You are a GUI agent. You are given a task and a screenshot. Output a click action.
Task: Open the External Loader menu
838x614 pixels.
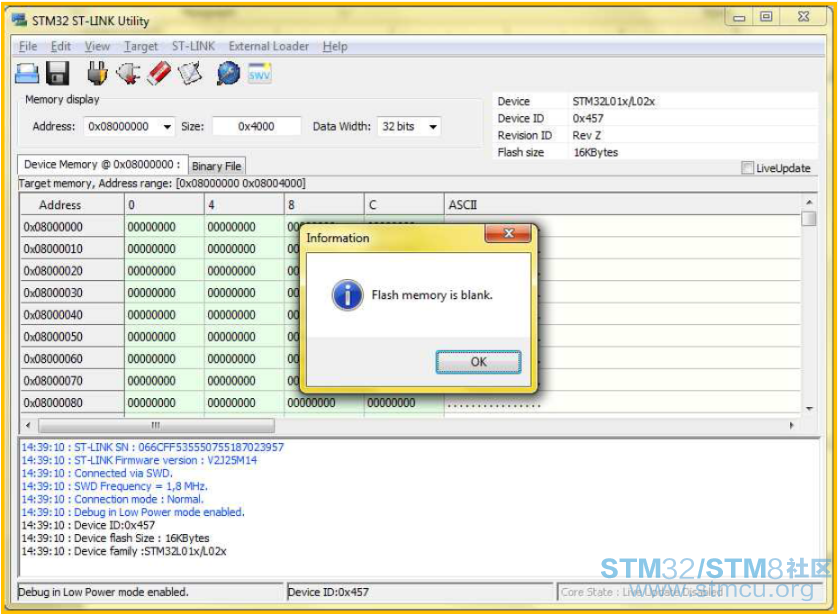click(x=268, y=46)
